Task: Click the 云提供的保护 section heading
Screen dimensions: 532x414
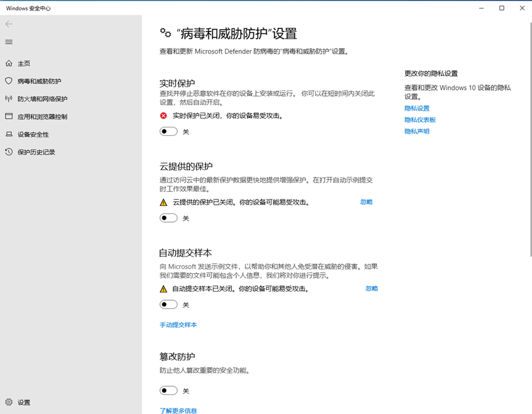Action: pos(186,166)
